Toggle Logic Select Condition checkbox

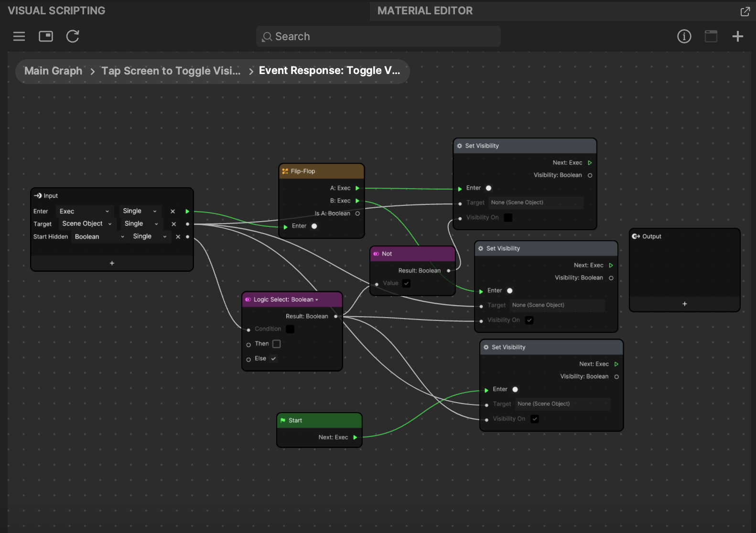click(x=290, y=329)
